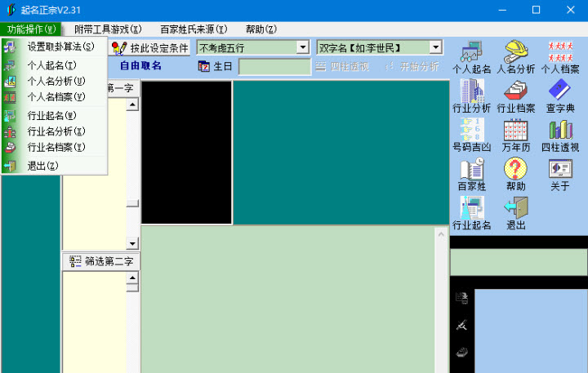The image size is (588, 373).
Task: Minimize the 起名正宗 window
Action: pos(502,10)
